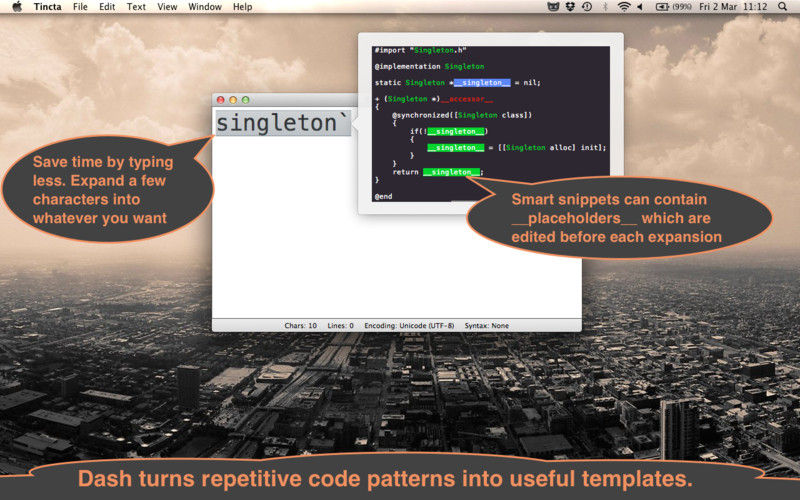Close the Tincta document window

220,100
